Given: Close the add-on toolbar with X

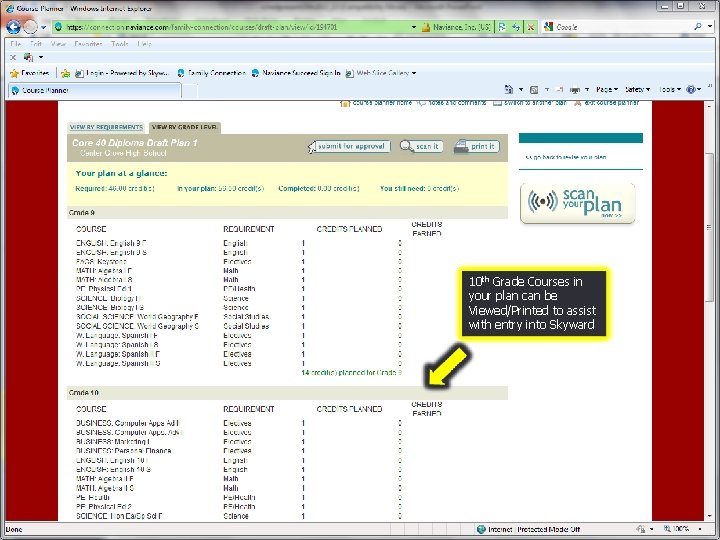Looking at the screenshot, I should pos(13,57).
